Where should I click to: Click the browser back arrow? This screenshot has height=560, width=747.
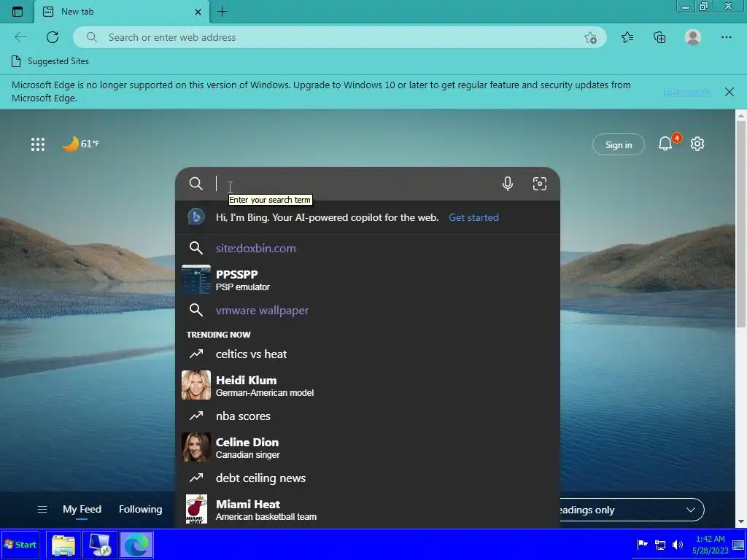tap(20, 37)
